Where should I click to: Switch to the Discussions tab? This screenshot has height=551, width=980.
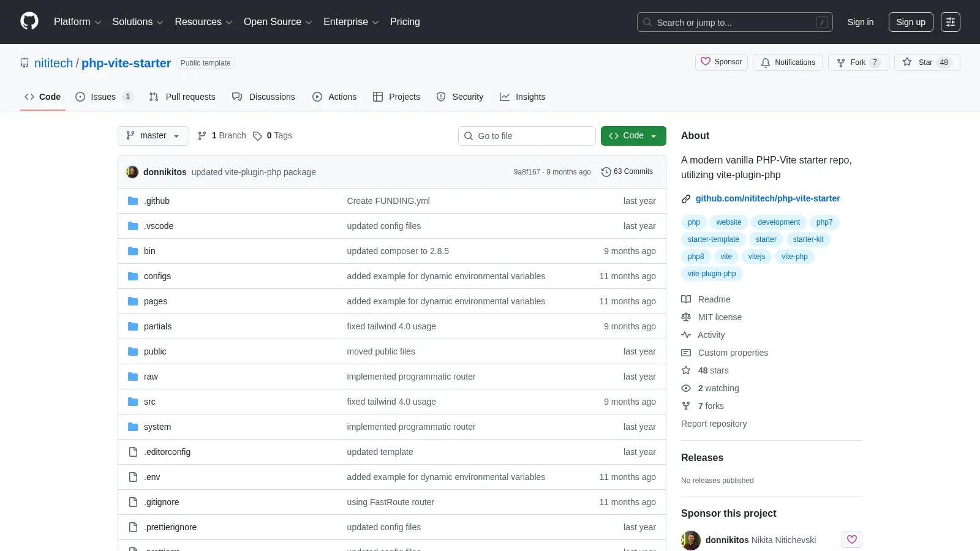pos(263,97)
